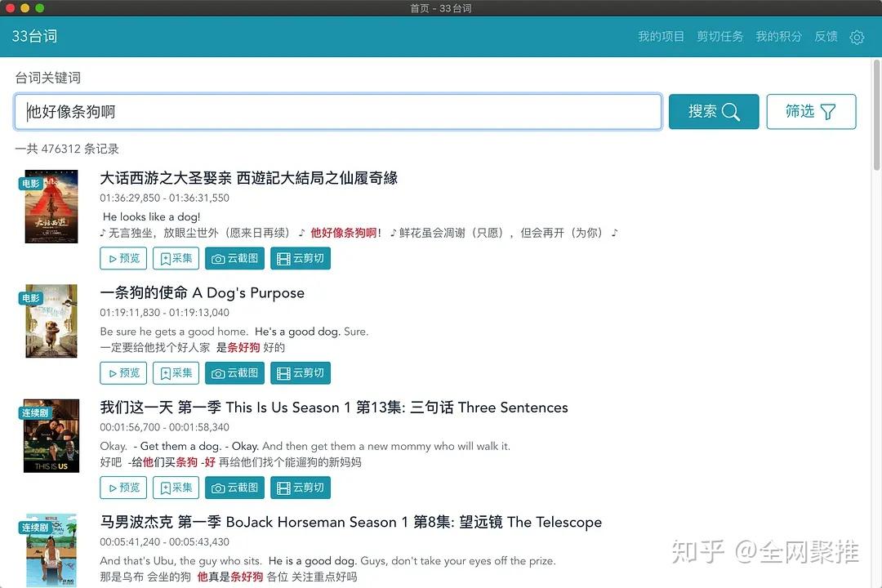The width and height of the screenshot is (882, 588).
Task: Open title 大话西游之大圣娶亲 西遊記大結局之仙履奇緣
Action: (248, 178)
